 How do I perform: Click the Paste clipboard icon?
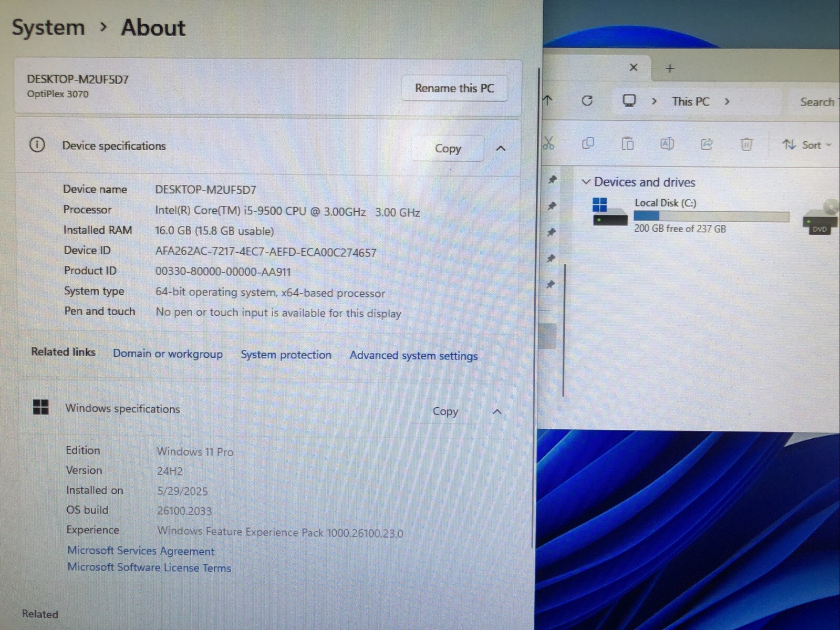click(627, 143)
